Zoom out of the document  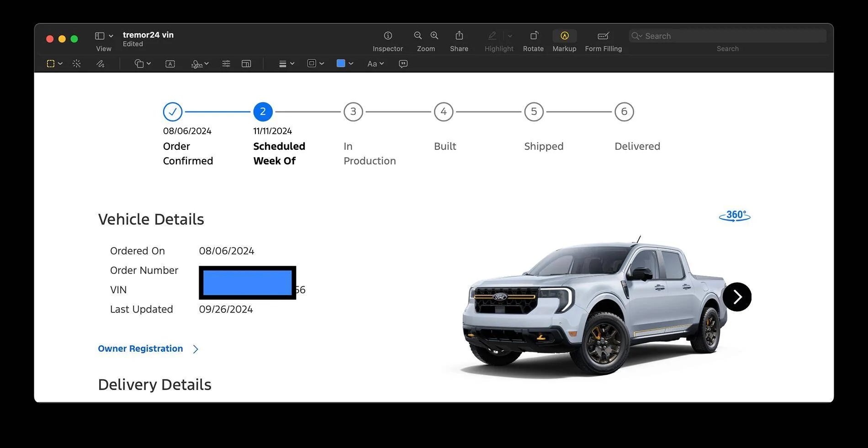coord(418,36)
